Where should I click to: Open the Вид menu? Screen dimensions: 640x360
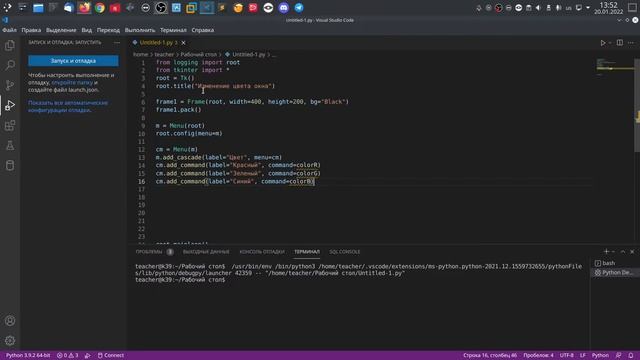coord(87,30)
